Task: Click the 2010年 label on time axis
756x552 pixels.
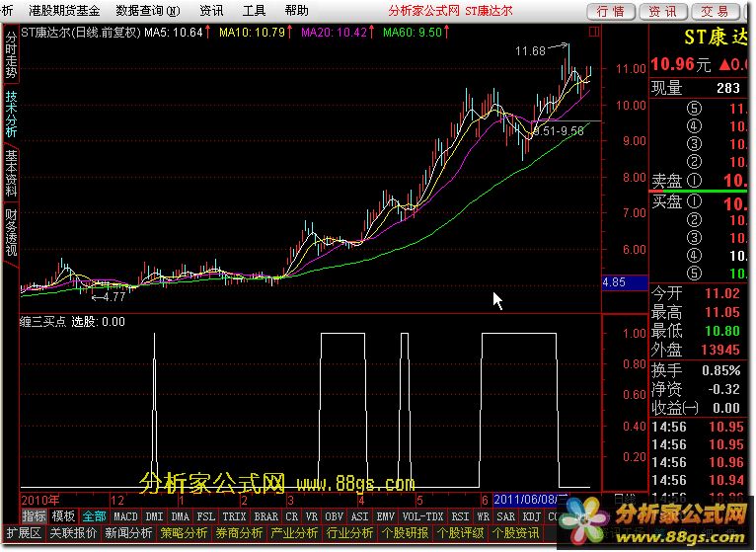Action: coord(40,500)
